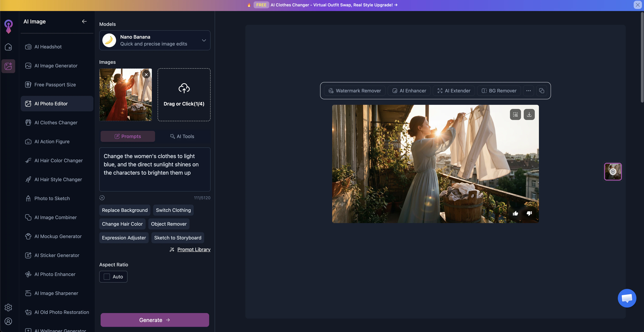The width and height of the screenshot is (644, 332).
Task: Click the thumbs down icon on result
Action: [x=529, y=213]
